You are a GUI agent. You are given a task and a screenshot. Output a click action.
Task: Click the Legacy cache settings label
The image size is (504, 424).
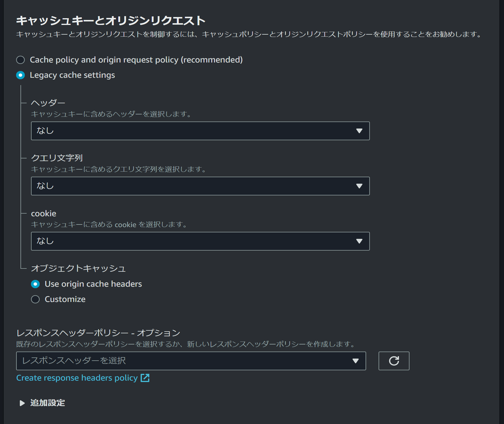pos(72,75)
